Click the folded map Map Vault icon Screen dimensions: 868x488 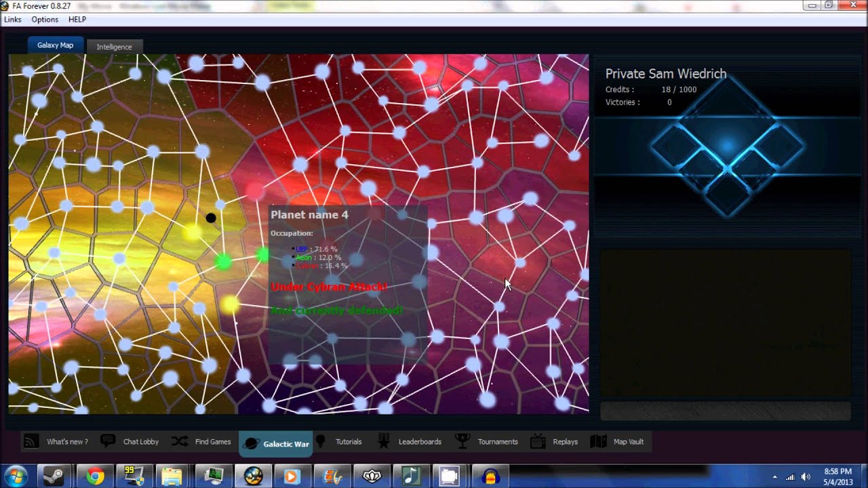(598, 442)
